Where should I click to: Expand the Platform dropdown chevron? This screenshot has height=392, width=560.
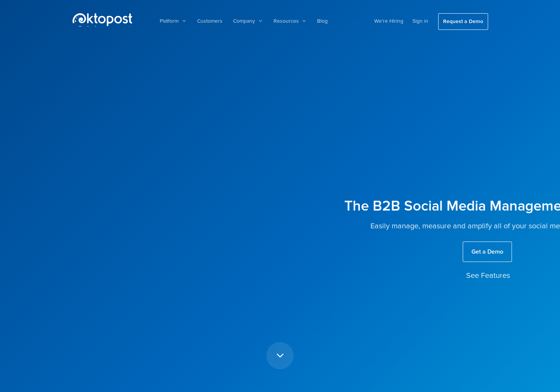tap(184, 21)
